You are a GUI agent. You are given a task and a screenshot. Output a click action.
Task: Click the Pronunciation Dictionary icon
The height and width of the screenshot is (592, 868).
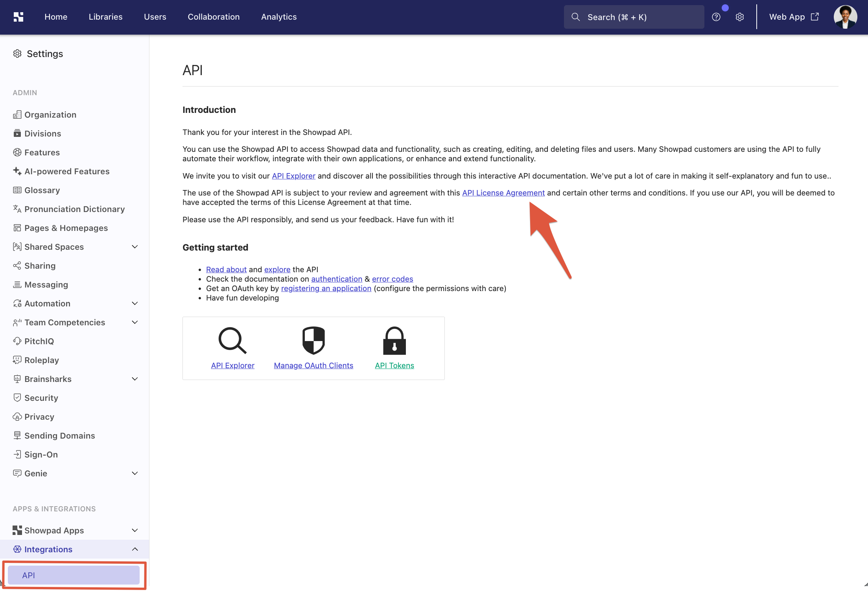pos(17,209)
